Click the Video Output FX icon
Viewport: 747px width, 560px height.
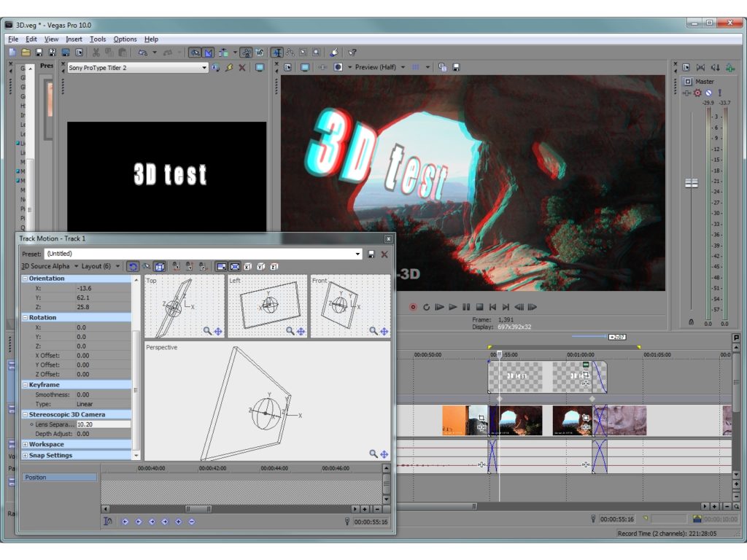pos(287,66)
